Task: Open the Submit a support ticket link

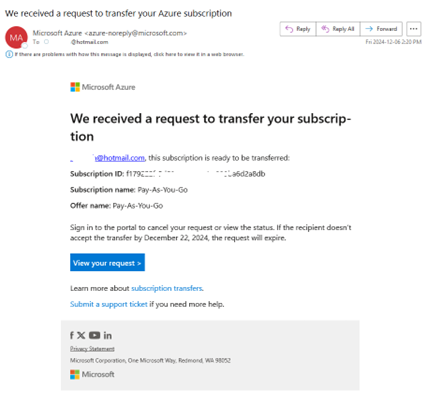Action: click(109, 304)
